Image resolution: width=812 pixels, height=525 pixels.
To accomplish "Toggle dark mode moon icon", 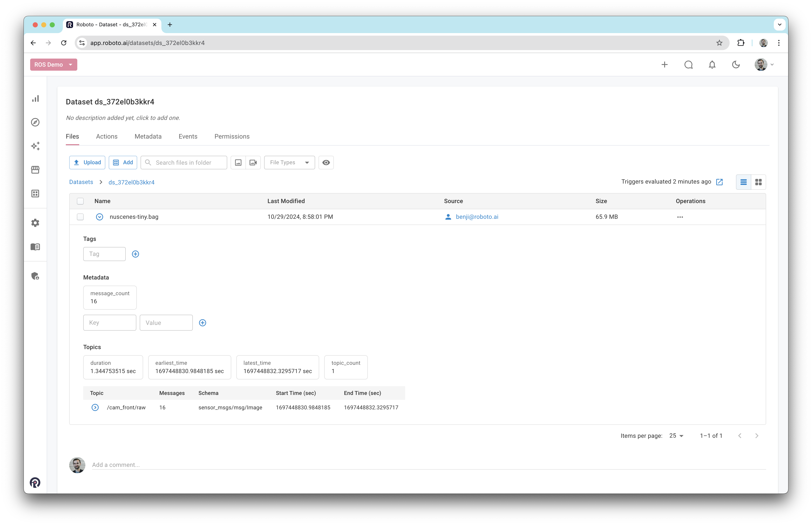I will (x=736, y=65).
